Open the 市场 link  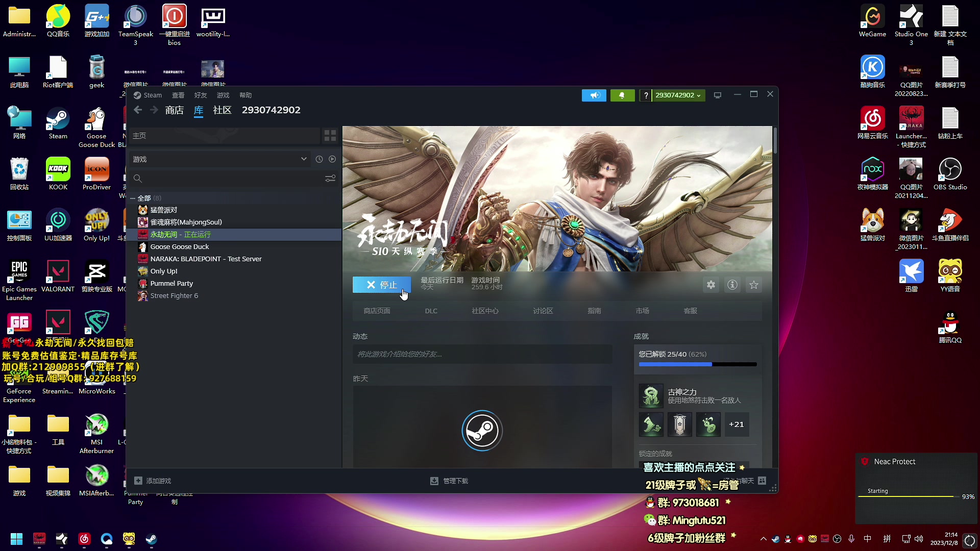click(x=643, y=311)
